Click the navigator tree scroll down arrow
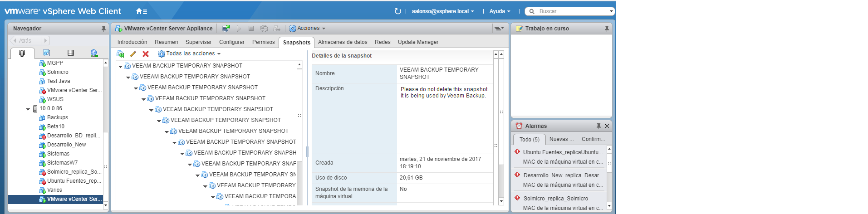The image size is (868, 214). tap(106, 205)
